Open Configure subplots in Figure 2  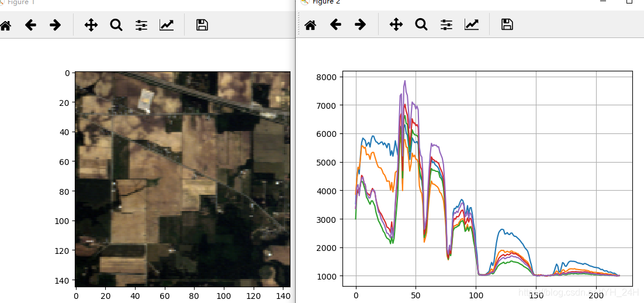(x=446, y=25)
